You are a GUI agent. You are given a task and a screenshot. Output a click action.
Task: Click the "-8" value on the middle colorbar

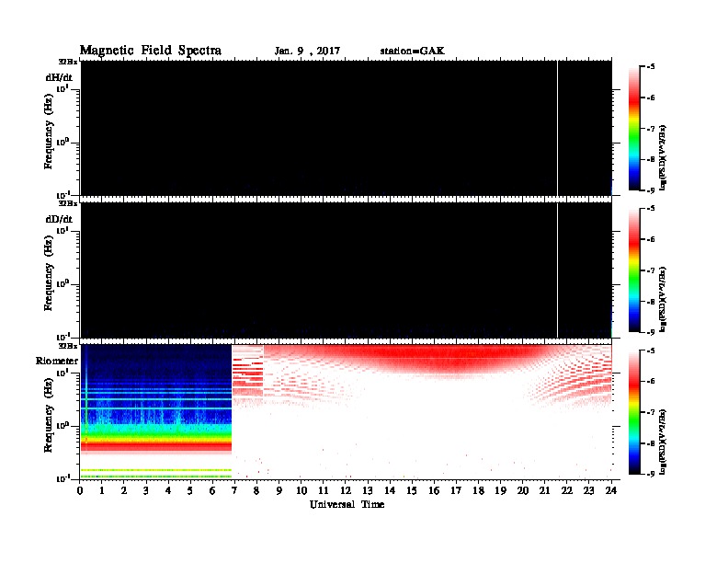650,302
